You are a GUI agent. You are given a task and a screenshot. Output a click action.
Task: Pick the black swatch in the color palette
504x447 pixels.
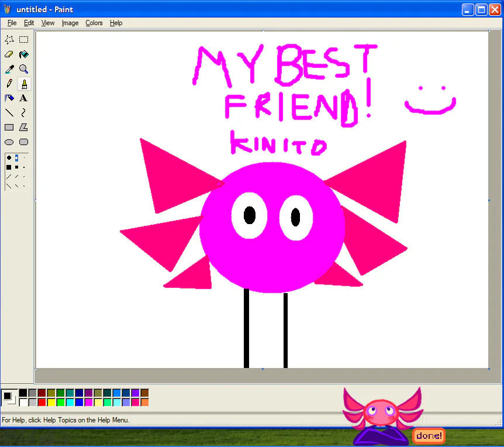[23, 393]
